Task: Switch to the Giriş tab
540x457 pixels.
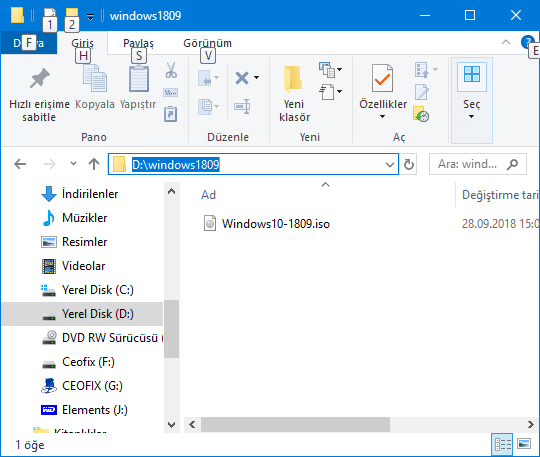Action: tap(83, 43)
